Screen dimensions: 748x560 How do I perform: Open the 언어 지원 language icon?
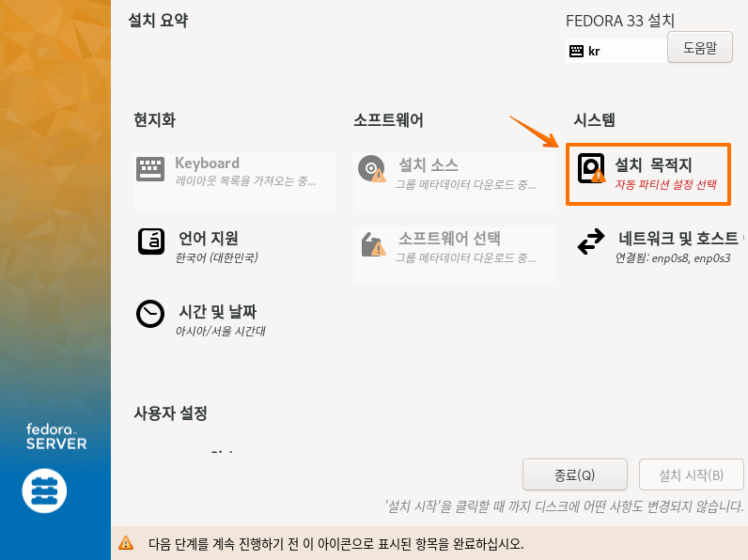click(151, 241)
